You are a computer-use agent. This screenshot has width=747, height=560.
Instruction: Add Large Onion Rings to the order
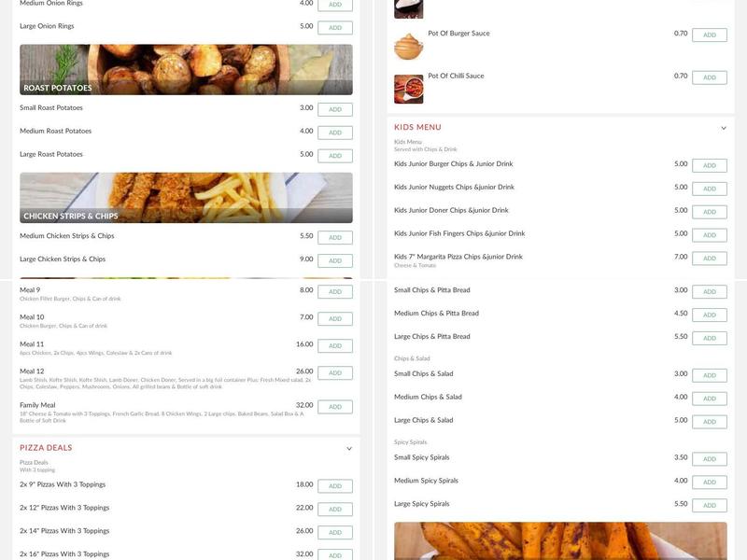[x=333, y=27]
